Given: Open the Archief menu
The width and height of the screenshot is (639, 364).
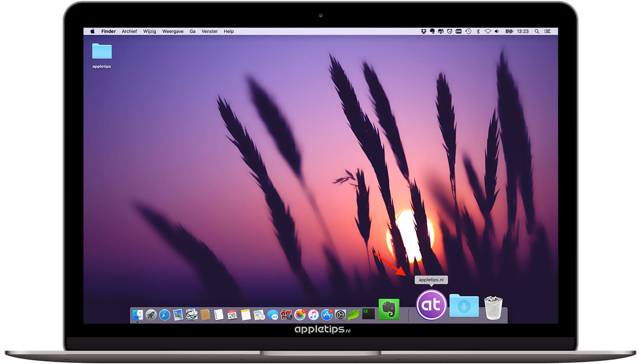Looking at the screenshot, I should (x=130, y=32).
